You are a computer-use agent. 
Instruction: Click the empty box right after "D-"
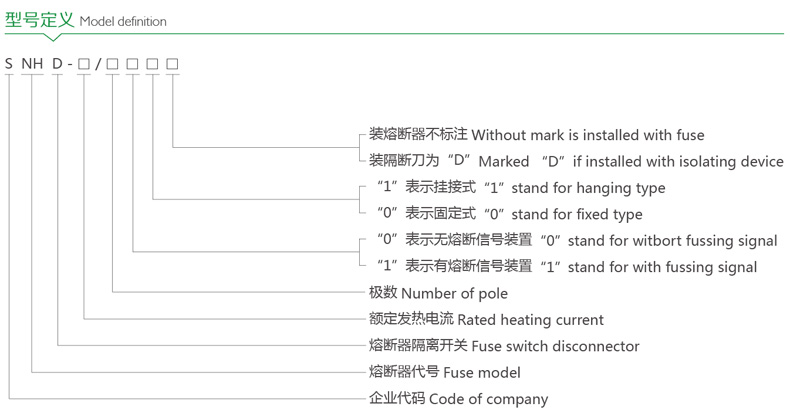84,65
